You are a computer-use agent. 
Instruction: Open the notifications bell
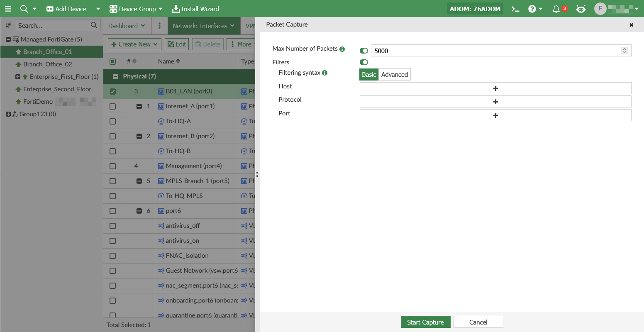pos(556,9)
